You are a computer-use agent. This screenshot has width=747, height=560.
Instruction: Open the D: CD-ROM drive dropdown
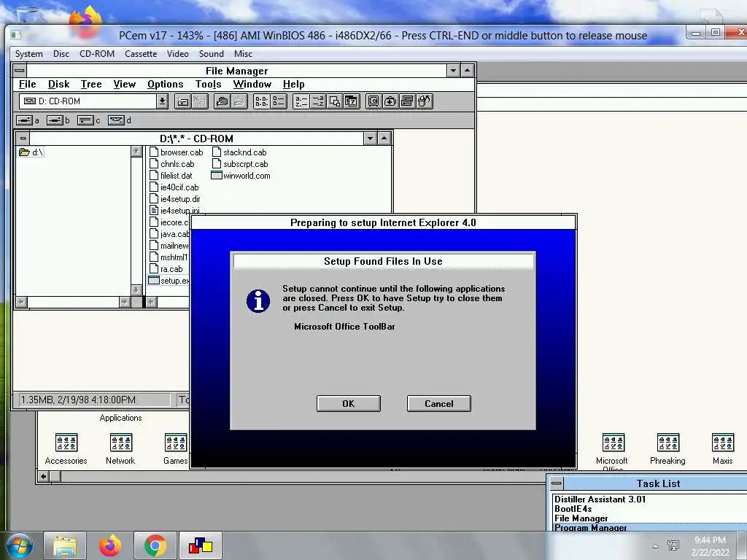click(162, 101)
